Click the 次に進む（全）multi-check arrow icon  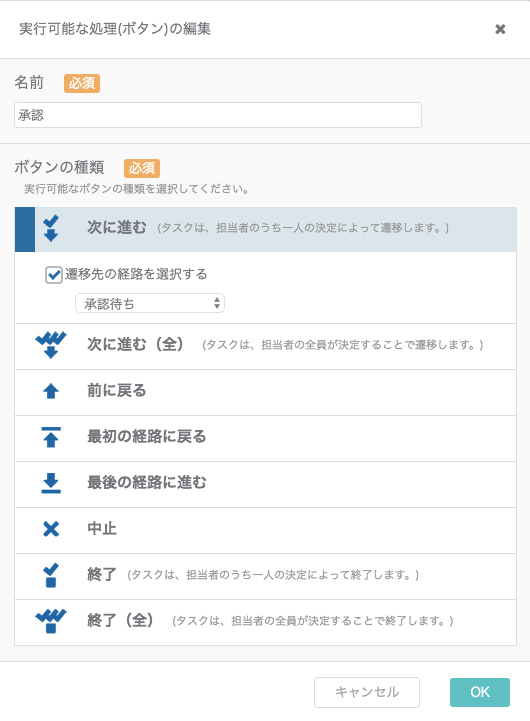(x=51, y=345)
